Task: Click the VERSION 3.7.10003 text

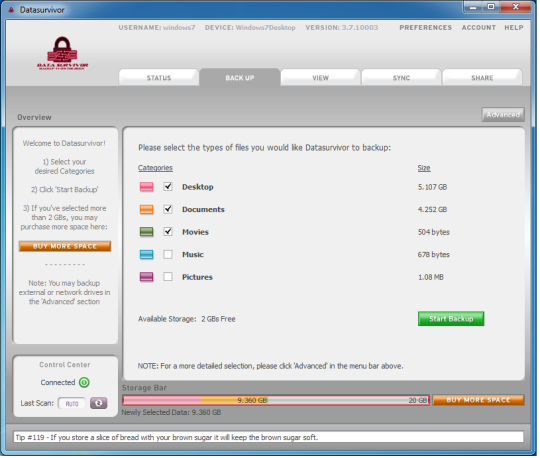Action: tap(343, 28)
